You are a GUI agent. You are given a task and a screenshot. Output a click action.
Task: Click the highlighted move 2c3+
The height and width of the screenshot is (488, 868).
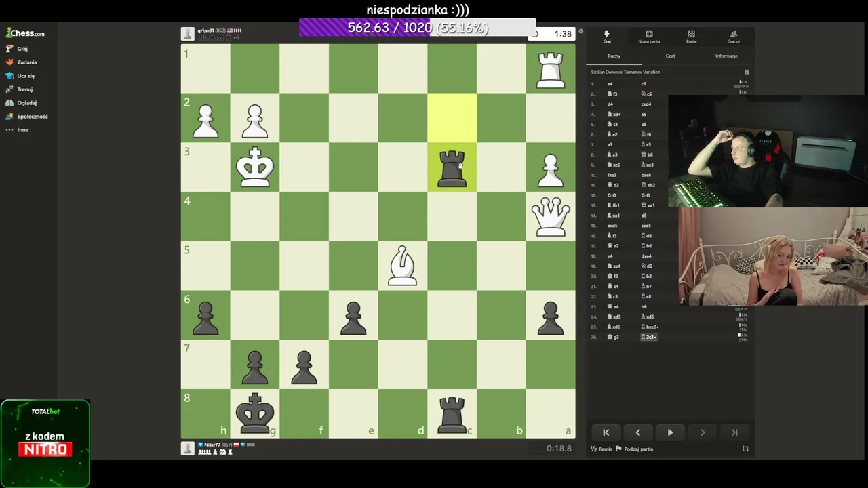tap(649, 337)
